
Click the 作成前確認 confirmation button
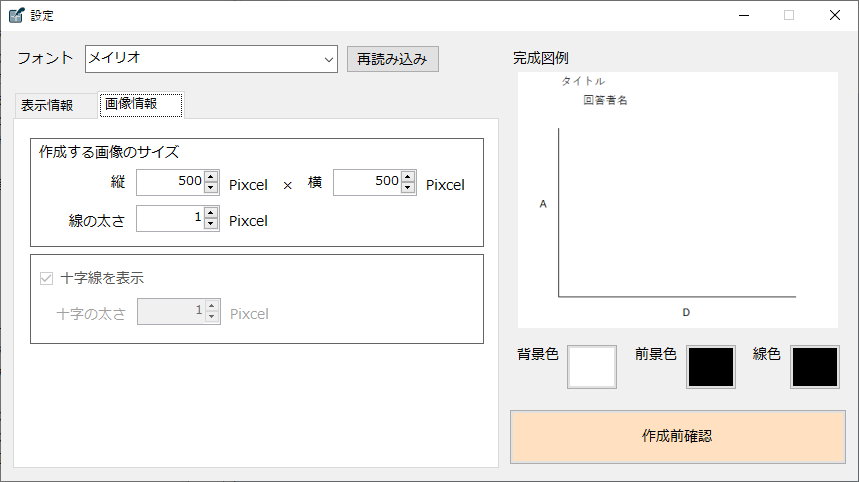click(677, 436)
